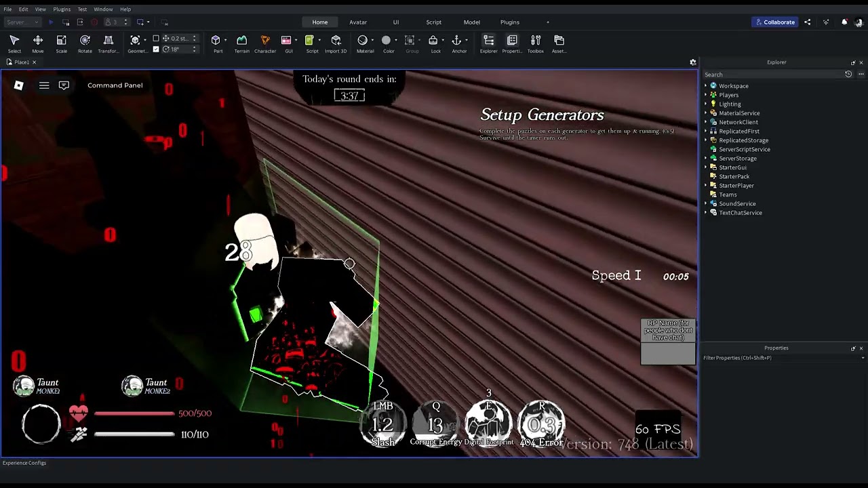Close the Place1 document tab
Image resolution: width=868 pixels, height=488 pixels.
point(34,62)
